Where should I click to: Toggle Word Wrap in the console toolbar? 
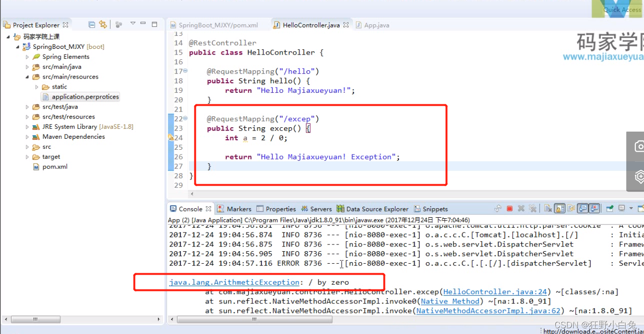pos(571,208)
